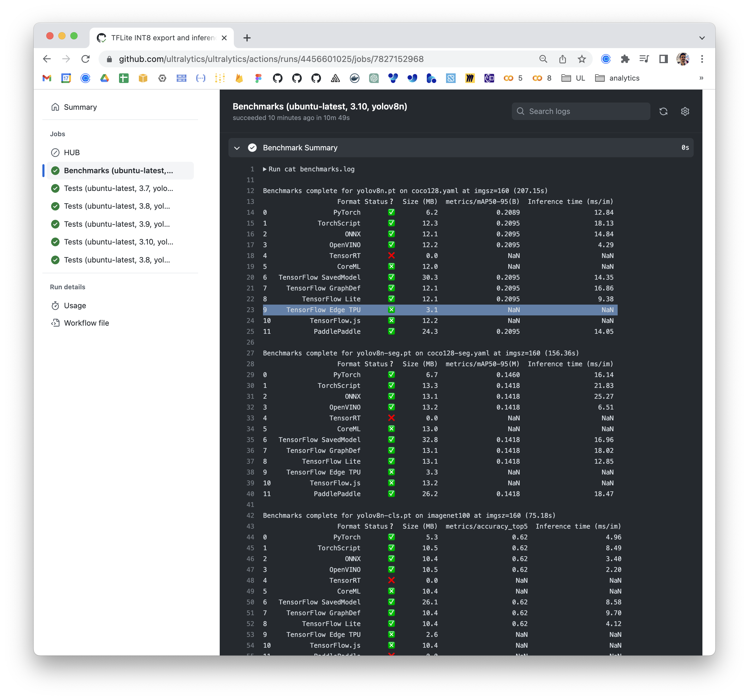Bookmark this page with the star icon
The width and height of the screenshot is (749, 700).
(x=582, y=59)
